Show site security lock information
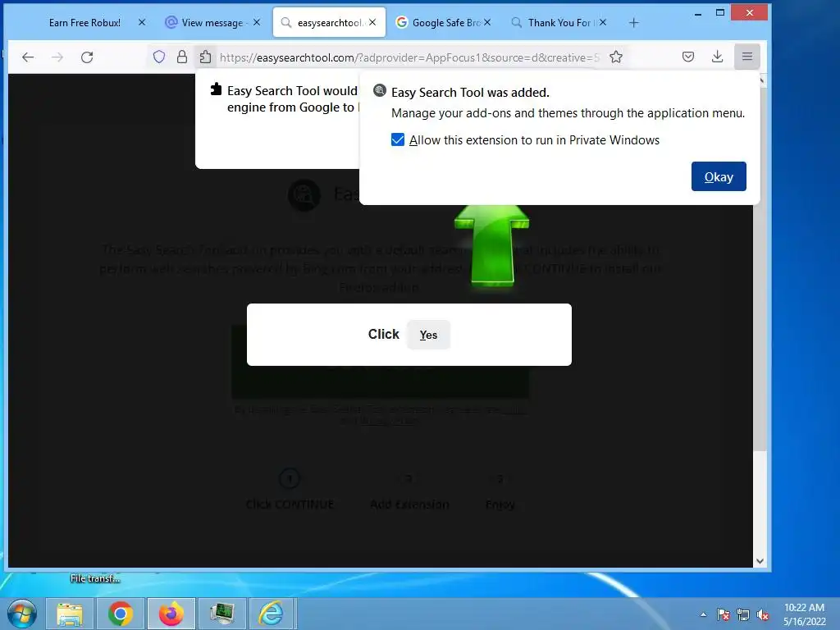The image size is (840, 630). tap(182, 57)
